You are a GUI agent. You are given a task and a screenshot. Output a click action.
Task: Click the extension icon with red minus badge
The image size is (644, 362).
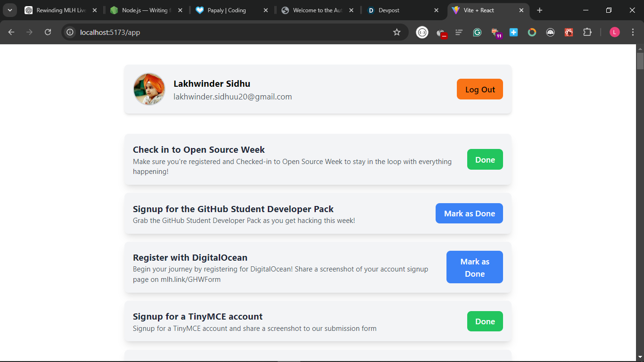click(x=441, y=33)
